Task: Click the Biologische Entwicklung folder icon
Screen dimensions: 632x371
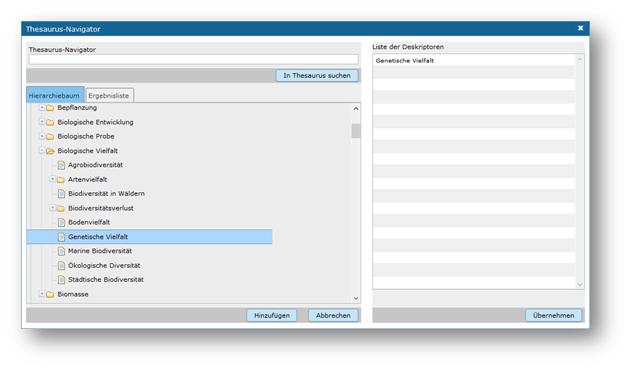Action: pos(50,122)
